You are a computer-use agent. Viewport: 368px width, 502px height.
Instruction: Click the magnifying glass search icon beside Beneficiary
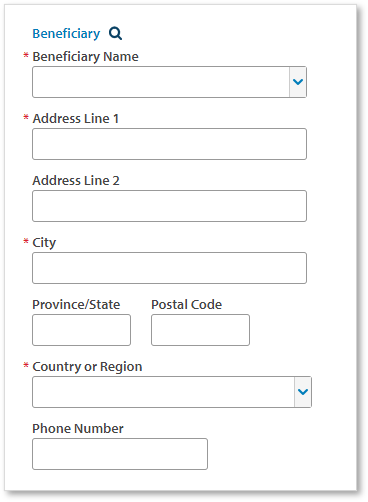[115, 33]
